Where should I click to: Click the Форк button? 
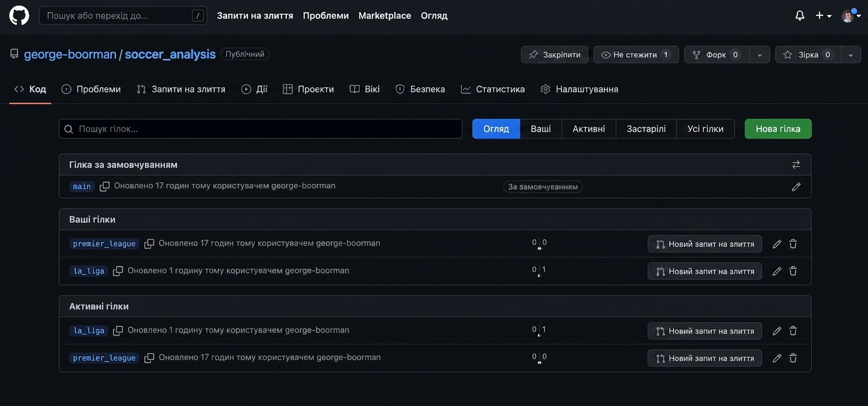[717, 55]
